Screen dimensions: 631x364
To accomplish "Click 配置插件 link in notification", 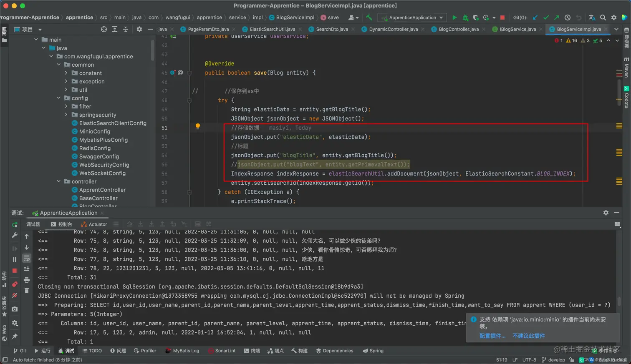I will (x=492, y=336).
